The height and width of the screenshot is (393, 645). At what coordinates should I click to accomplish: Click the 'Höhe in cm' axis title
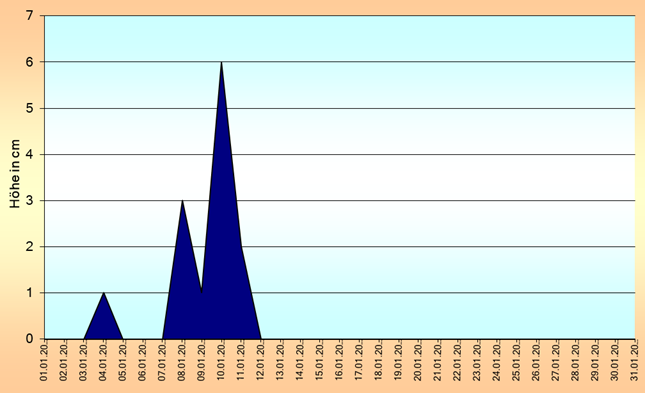point(15,174)
